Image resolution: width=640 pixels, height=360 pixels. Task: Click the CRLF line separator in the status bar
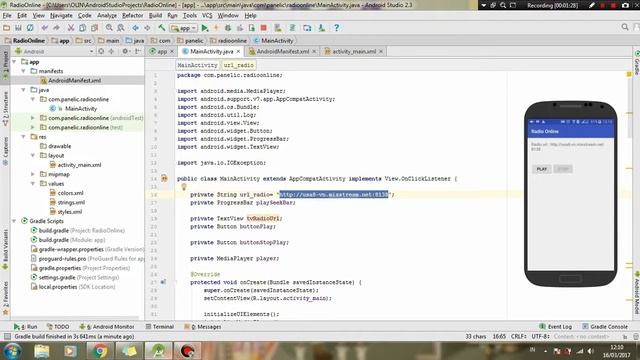pyautogui.click(x=519, y=337)
